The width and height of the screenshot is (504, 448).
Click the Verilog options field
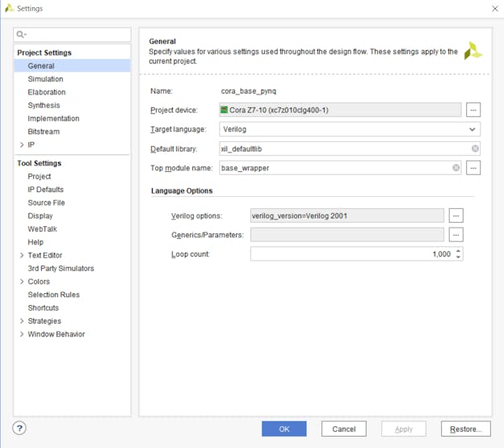tap(347, 216)
